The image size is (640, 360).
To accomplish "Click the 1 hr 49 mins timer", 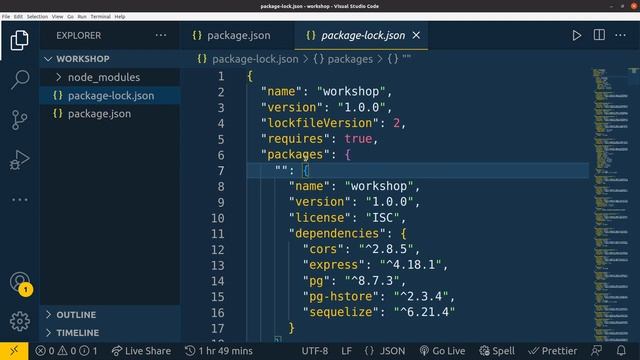I will (219, 351).
